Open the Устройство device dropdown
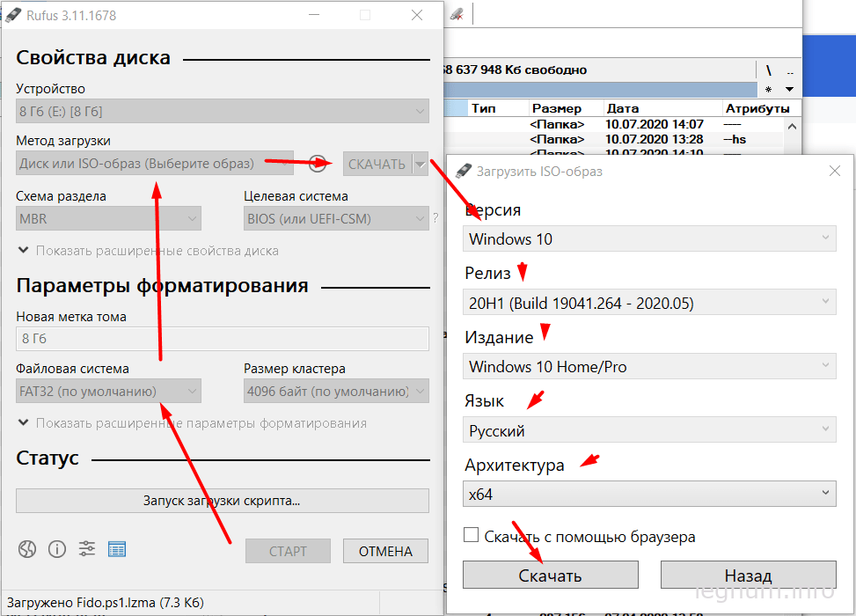The width and height of the screenshot is (856, 616). [x=223, y=111]
